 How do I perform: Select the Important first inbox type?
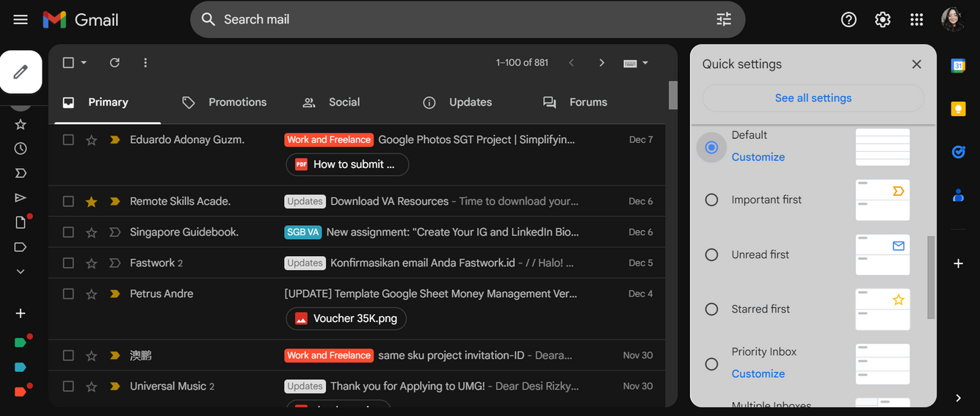711,200
